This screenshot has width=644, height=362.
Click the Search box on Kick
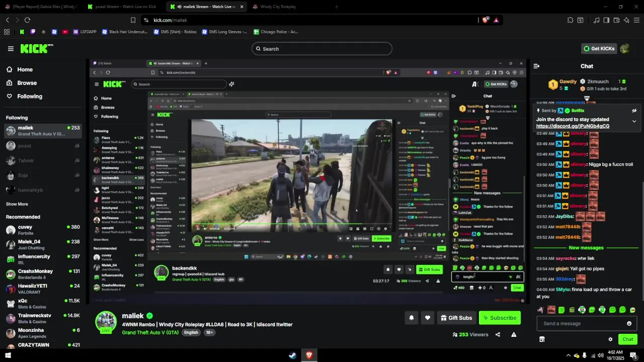pyautogui.click(x=322, y=49)
